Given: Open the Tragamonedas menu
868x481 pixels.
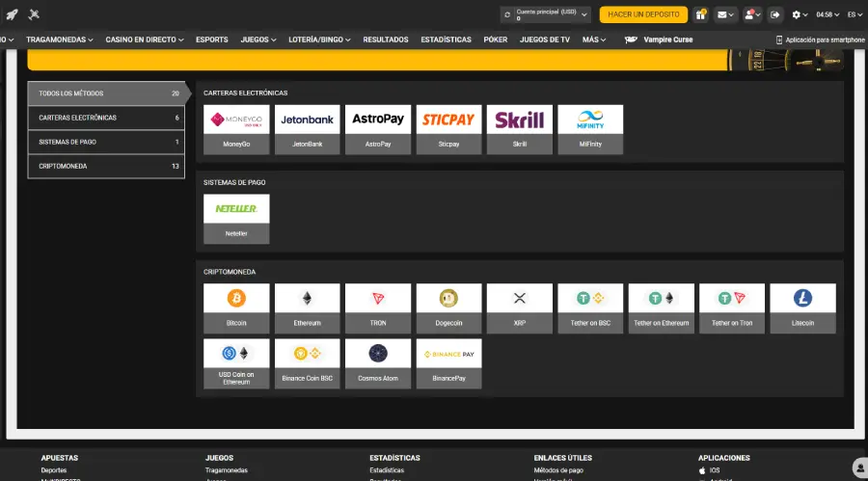Looking at the screenshot, I should 59,40.
